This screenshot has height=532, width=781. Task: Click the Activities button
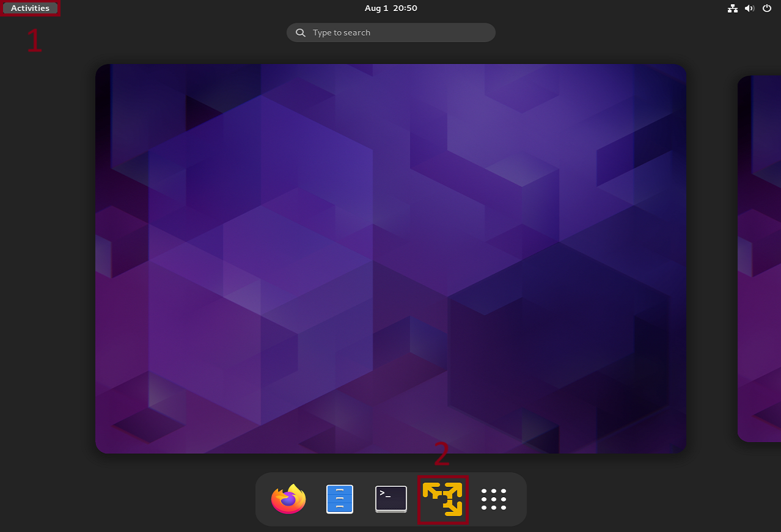[x=30, y=9]
